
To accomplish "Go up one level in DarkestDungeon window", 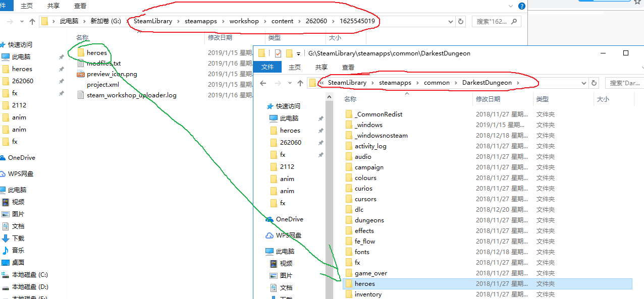I will click(300, 83).
